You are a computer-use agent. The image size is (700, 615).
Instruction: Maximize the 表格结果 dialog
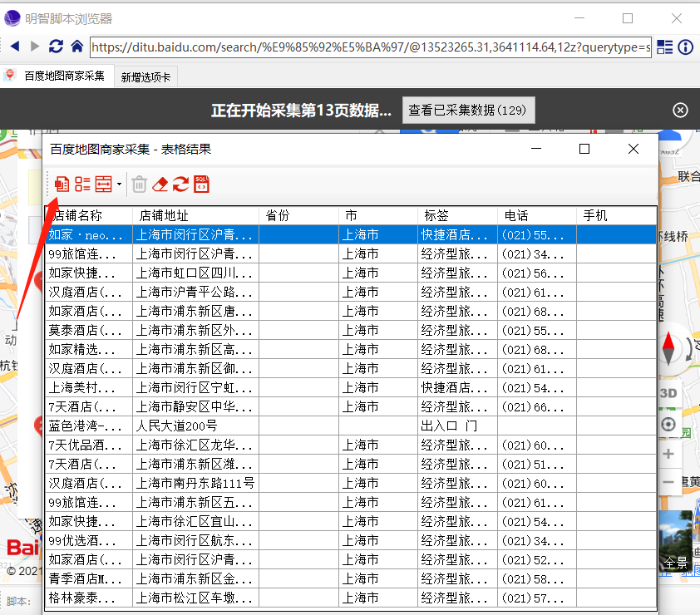click(x=584, y=149)
